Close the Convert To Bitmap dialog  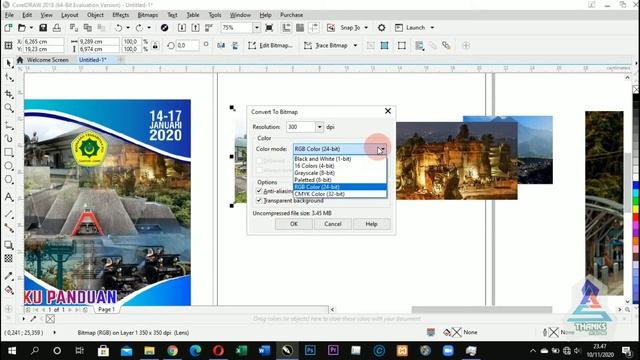point(388,111)
